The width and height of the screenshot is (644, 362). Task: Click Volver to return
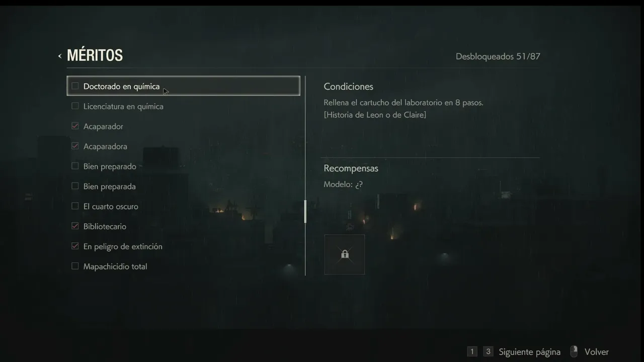597,352
